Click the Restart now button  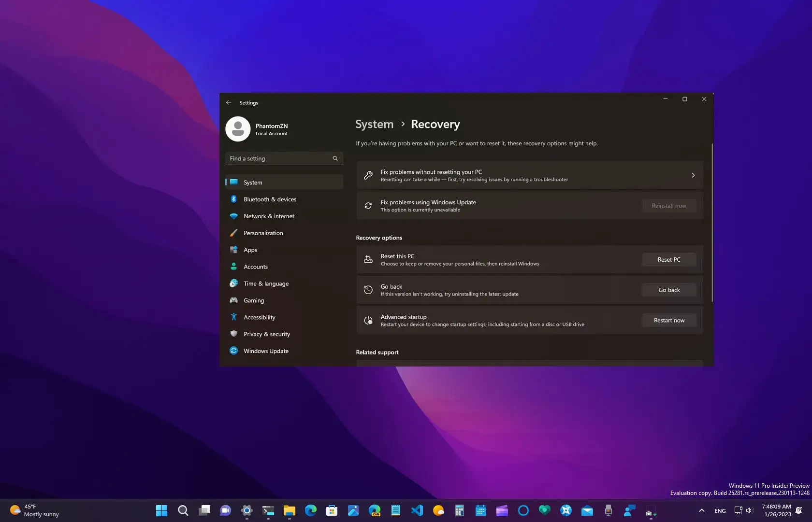click(x=669, y=320)
